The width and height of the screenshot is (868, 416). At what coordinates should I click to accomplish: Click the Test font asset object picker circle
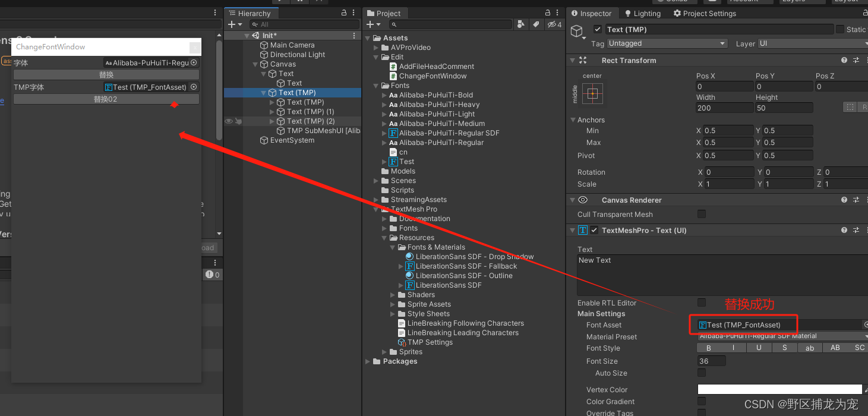865,324
